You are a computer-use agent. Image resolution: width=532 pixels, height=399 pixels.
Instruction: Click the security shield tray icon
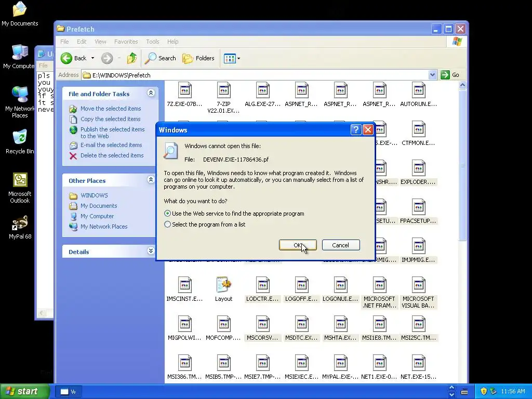tap(484, 391)
